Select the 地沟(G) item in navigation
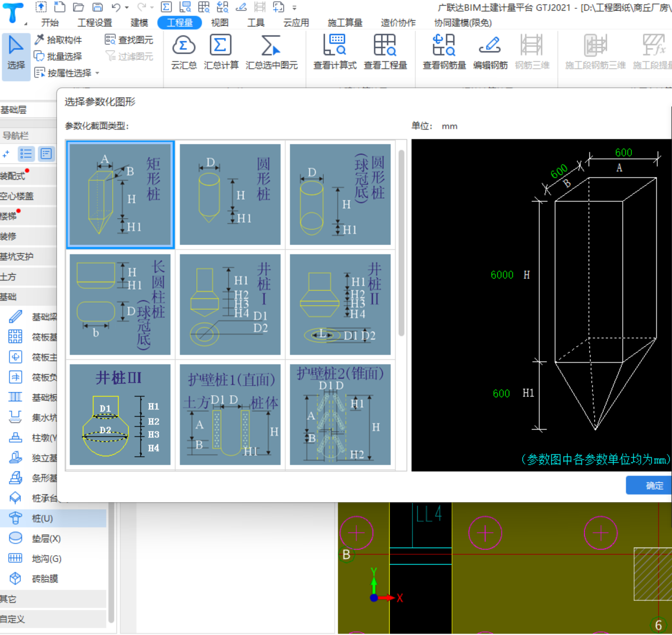Screen dimensions: 672x635 coord(53,559)
